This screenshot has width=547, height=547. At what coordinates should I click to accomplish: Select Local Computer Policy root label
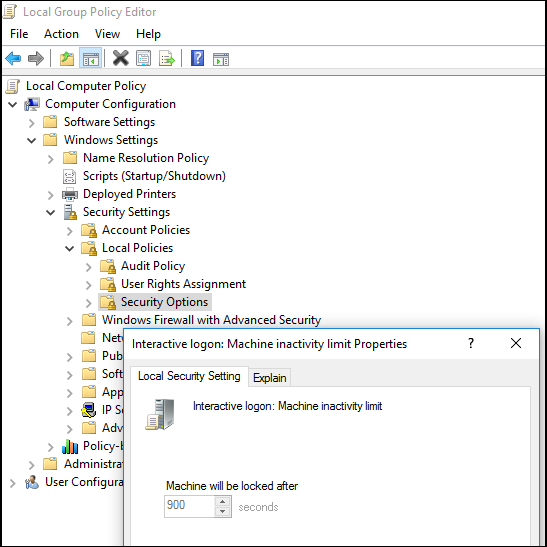(86, 86)
